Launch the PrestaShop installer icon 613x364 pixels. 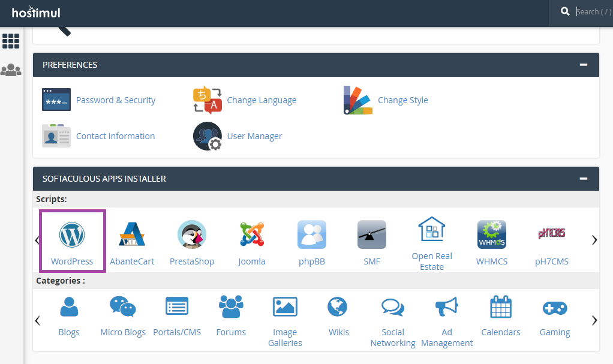click(192, 234)
